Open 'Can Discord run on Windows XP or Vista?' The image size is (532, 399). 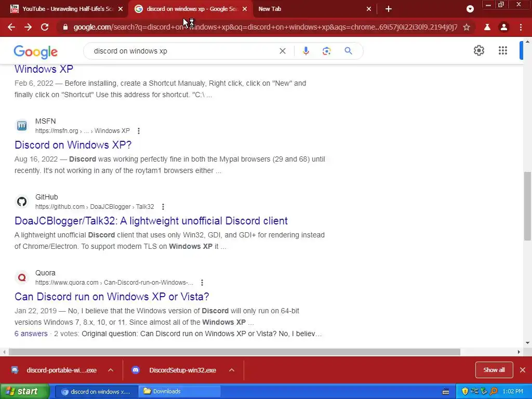pyautogui.click(x=112, y=297)
